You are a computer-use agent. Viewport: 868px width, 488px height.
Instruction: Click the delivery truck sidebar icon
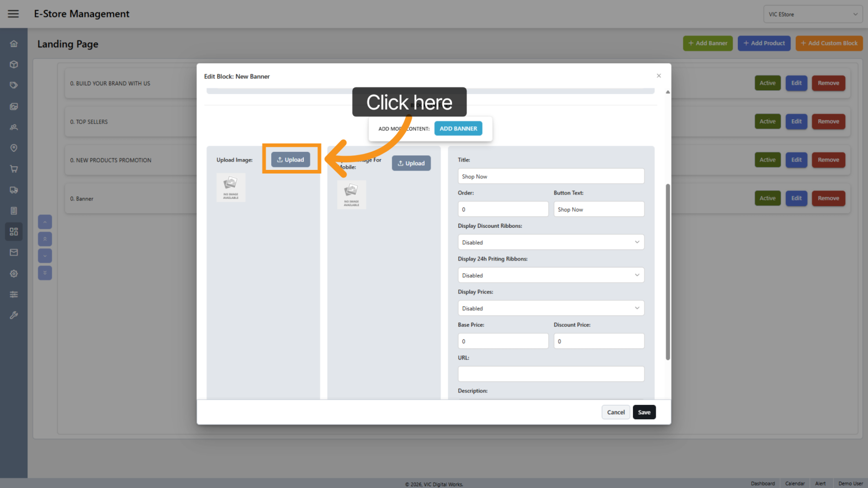[14, 190]
